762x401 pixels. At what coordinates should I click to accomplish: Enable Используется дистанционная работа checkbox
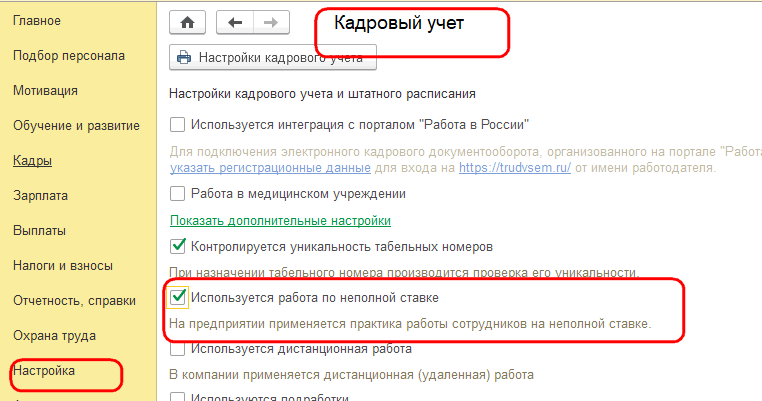point(177,349)
